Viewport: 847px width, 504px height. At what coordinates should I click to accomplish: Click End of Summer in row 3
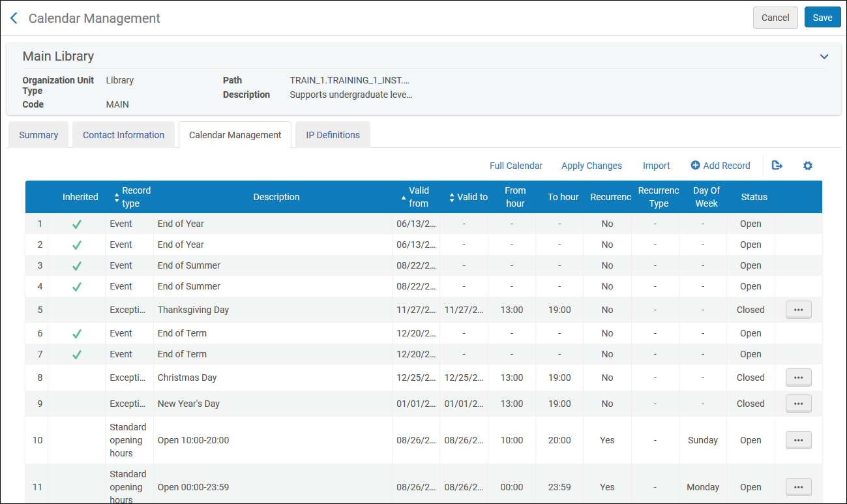(189, 265)
